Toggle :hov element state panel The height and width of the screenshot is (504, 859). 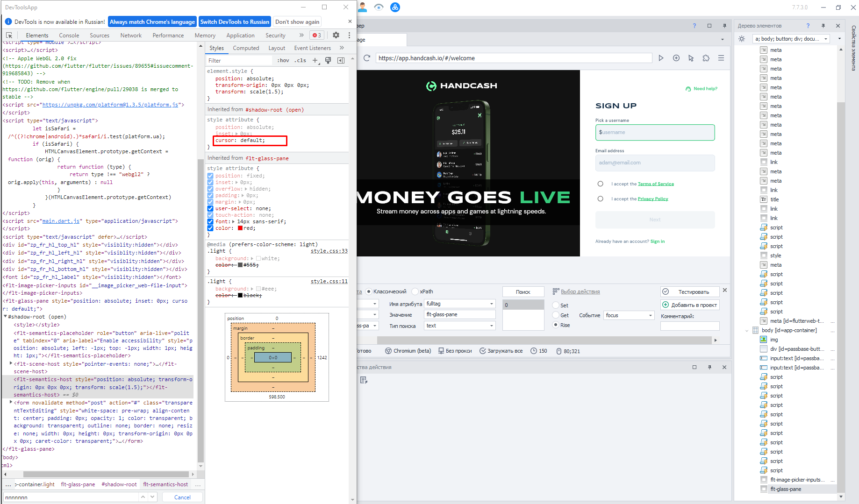pos(283,60)
